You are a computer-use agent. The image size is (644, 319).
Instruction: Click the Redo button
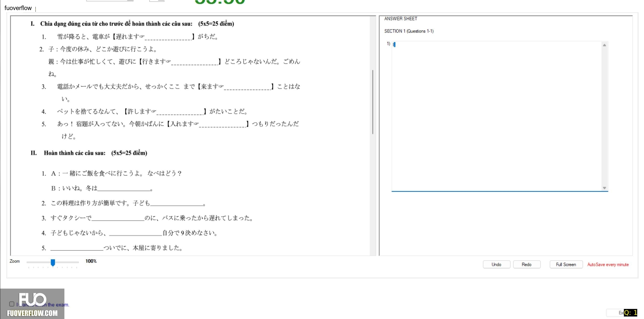[527, 264]
